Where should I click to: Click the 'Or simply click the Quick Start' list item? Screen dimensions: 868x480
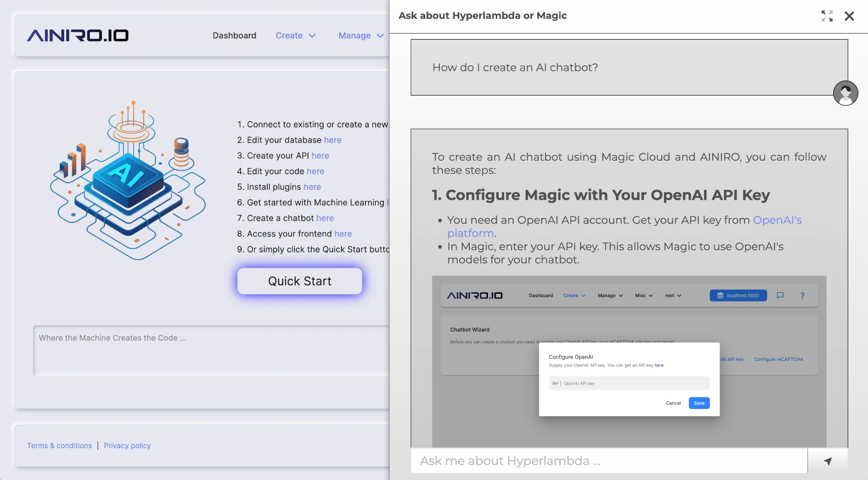312,249
